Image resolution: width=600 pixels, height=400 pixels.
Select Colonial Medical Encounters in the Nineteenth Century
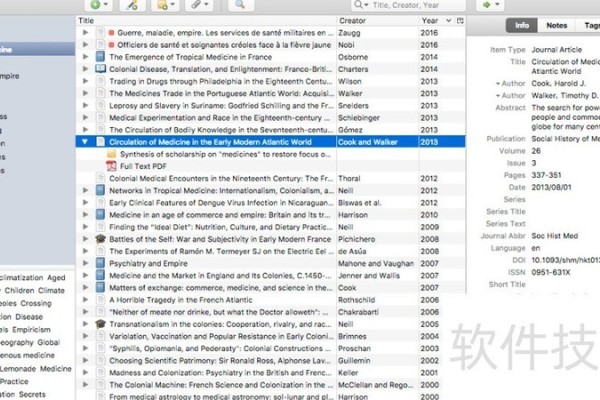click(271, 178)
